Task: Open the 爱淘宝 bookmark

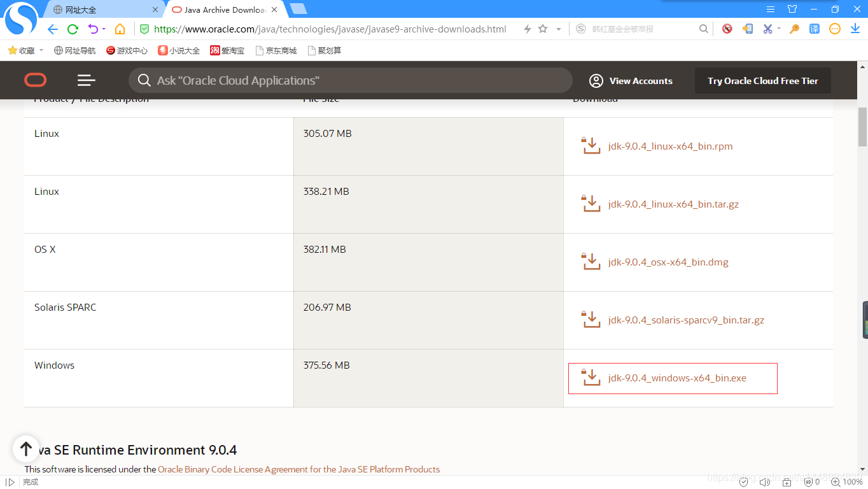Action: coord(227,50)
